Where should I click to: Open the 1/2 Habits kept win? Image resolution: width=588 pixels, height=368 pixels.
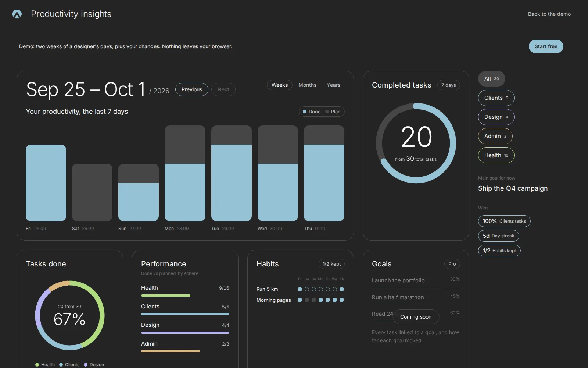pyautogui.click(x=499, y=251)
